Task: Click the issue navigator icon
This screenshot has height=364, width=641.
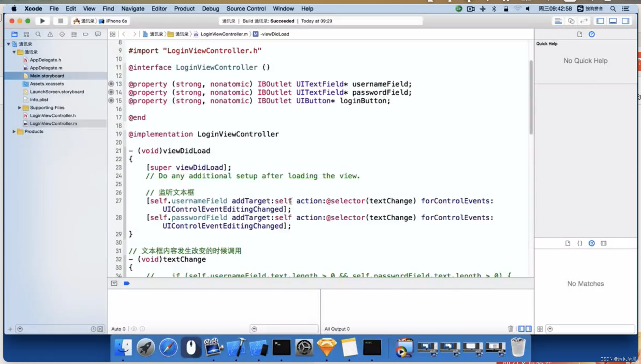Action: [50, 34]
